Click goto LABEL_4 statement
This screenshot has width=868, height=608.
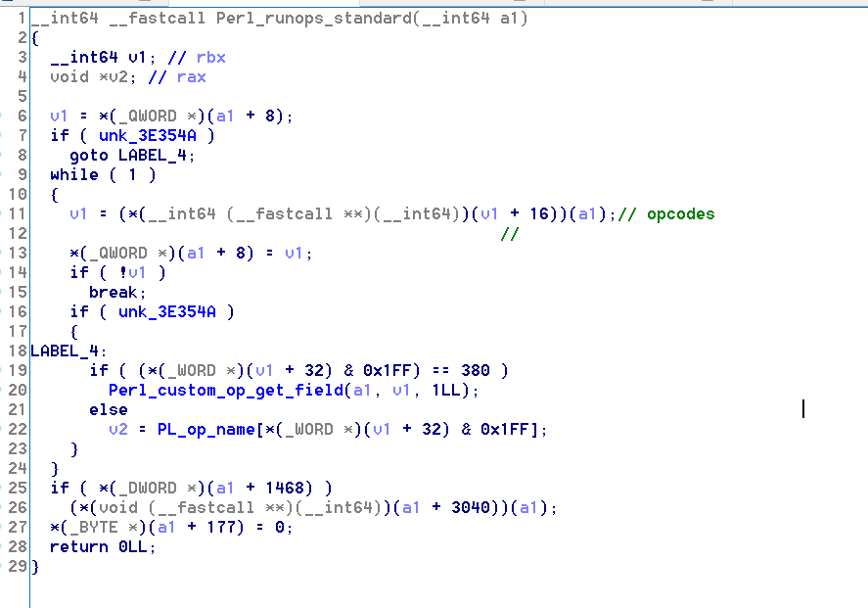click(x=132, y=156)
